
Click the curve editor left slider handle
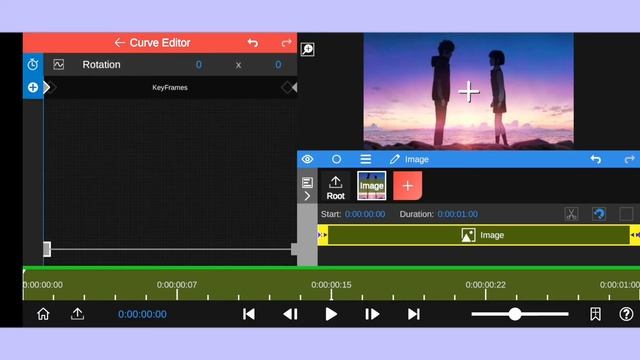pyautogui.click(x=47, y=249)
